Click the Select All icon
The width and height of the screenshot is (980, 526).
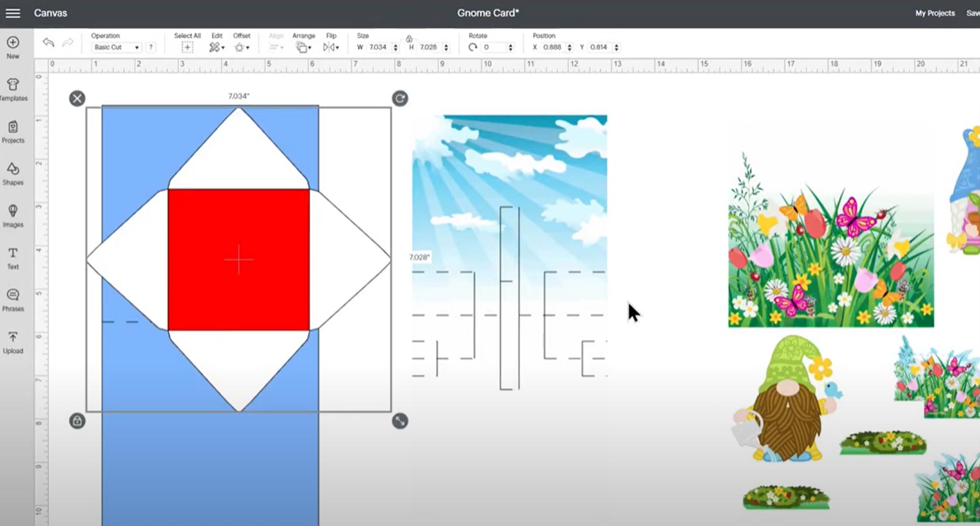pyautogui.click(x=187, y=47)
